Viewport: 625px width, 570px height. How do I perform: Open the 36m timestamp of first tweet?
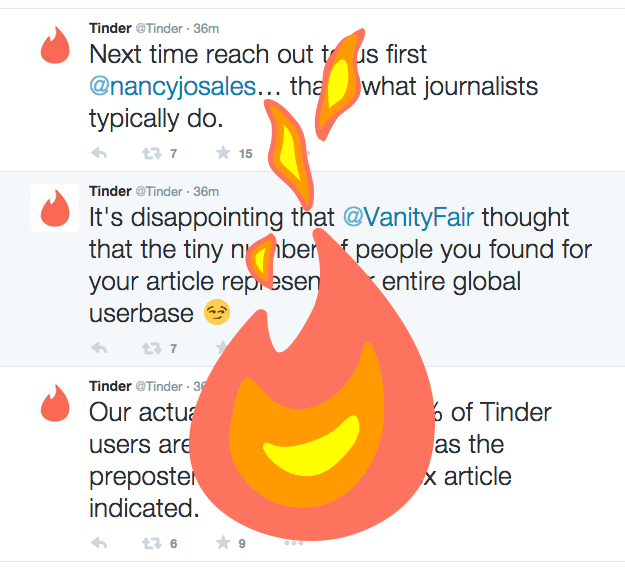click(x=206, y=29)
